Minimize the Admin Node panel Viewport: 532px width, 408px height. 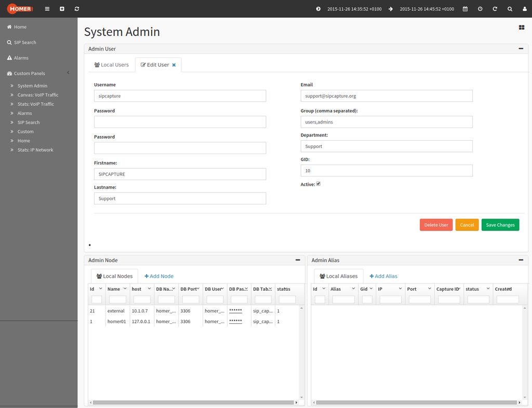point(298,260)
